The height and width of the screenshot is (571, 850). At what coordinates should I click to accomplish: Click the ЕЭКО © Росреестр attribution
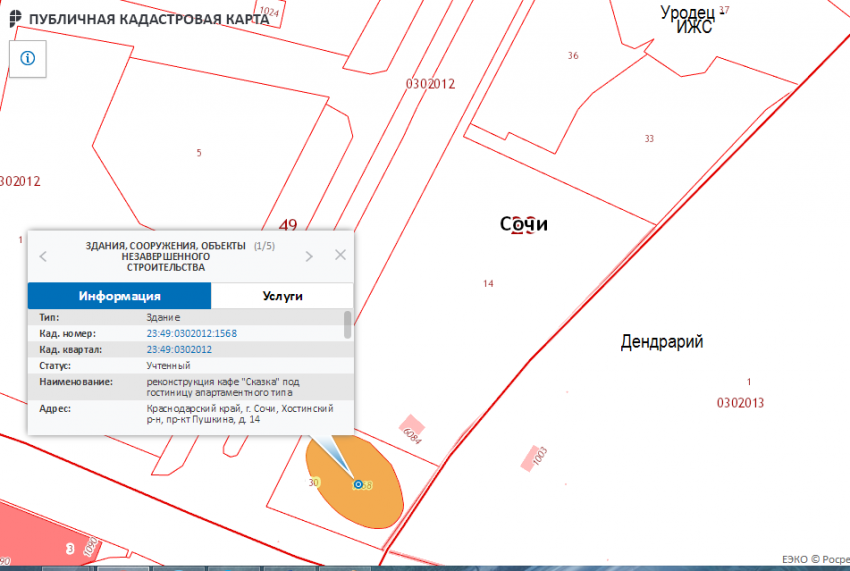(x=814, y=560)
